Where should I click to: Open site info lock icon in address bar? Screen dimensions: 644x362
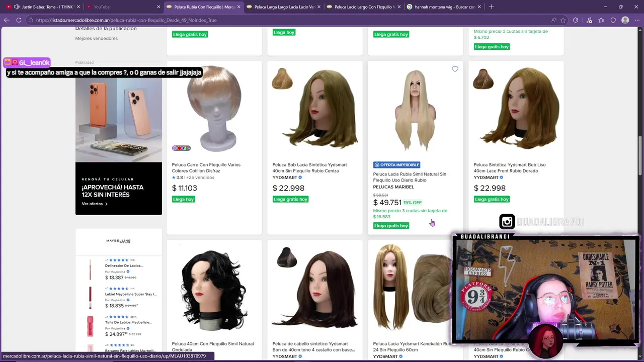click(31, 20)
